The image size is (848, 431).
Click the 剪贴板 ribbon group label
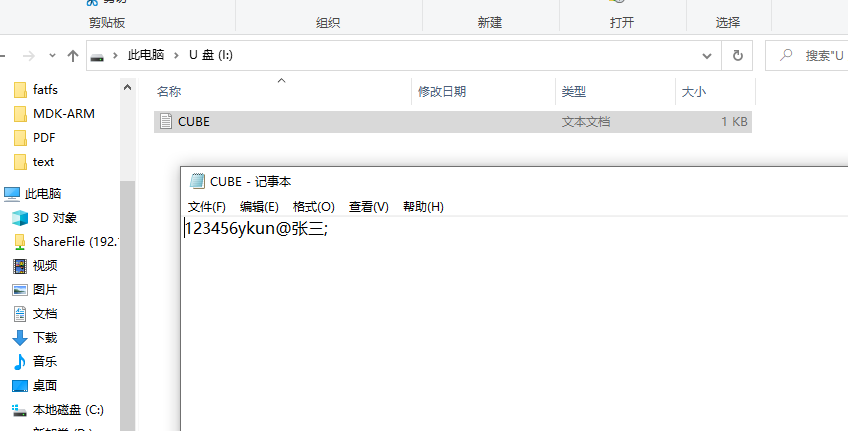click(x=107, y=23)
